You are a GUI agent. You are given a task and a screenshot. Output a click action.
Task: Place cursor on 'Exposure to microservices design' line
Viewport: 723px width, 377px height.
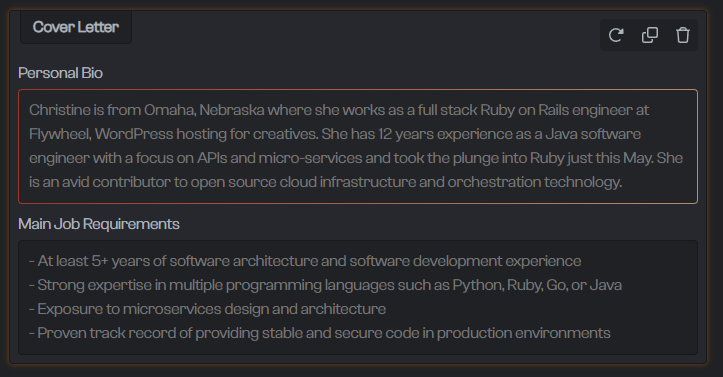point(207,309)
